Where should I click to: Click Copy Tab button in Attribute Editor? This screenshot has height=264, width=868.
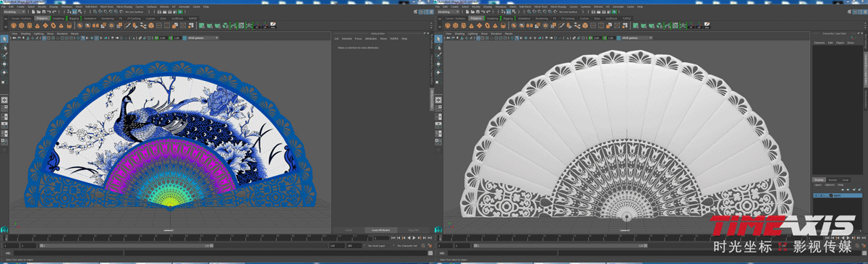[413, 230]
